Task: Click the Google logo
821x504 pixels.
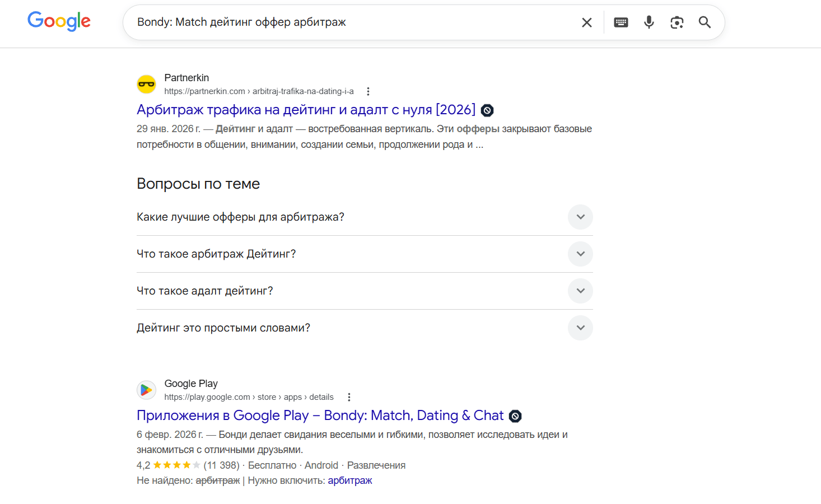Action: pos(59,21)
